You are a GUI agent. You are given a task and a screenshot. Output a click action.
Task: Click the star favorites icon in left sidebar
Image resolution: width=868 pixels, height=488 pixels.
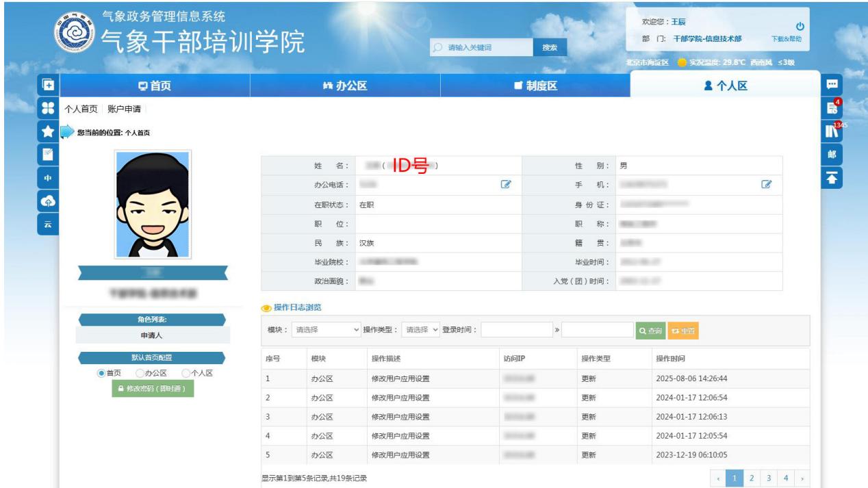click(x=48, y=131)
